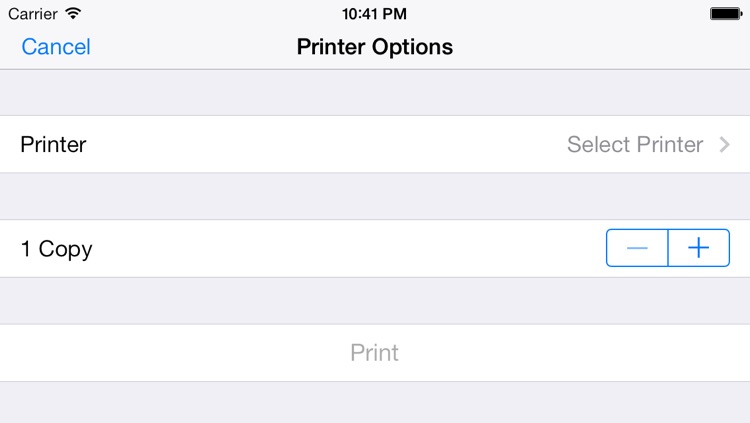Increase copies with the plus button

tap(699, 248)
